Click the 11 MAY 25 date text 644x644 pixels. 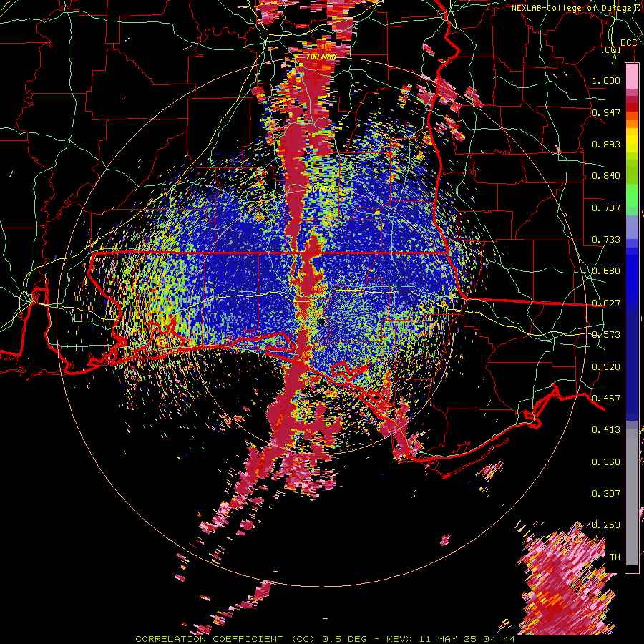click(448, 639)
